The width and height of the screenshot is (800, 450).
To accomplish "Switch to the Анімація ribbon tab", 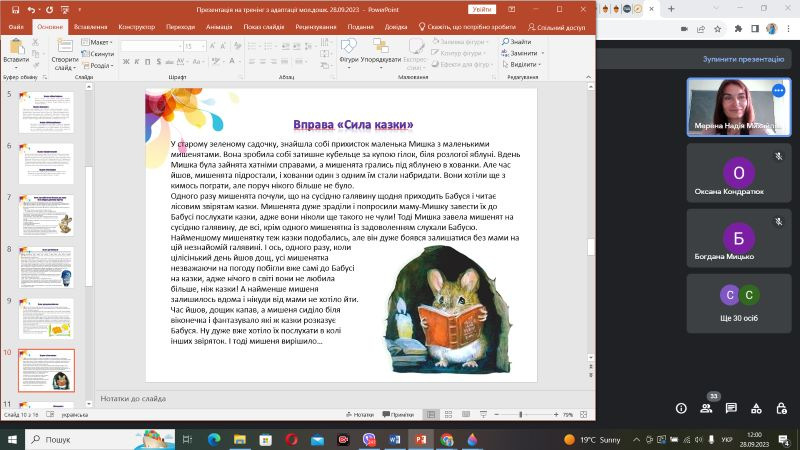I will (219, 27).
